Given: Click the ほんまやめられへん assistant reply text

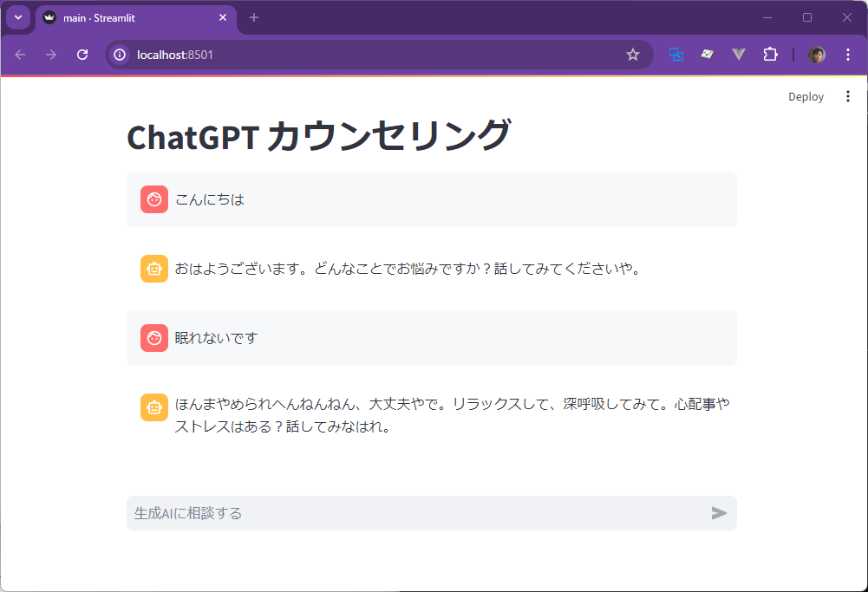Looking at the screenshot, I should tap(453, 415).
